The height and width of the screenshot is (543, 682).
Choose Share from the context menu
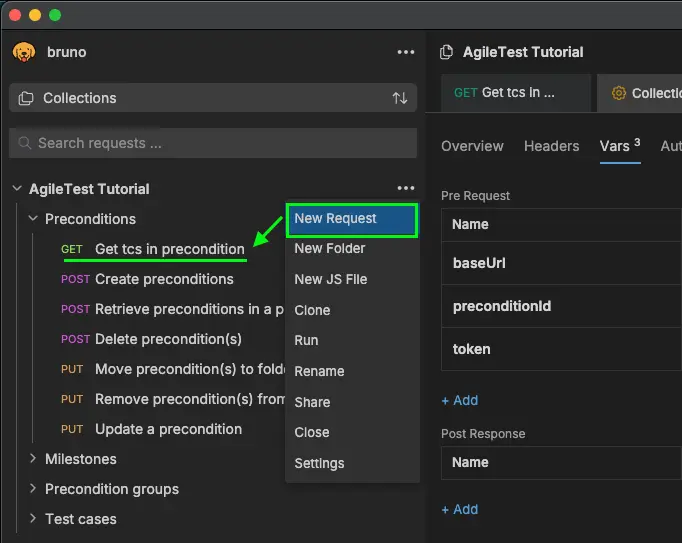point(352,402)
